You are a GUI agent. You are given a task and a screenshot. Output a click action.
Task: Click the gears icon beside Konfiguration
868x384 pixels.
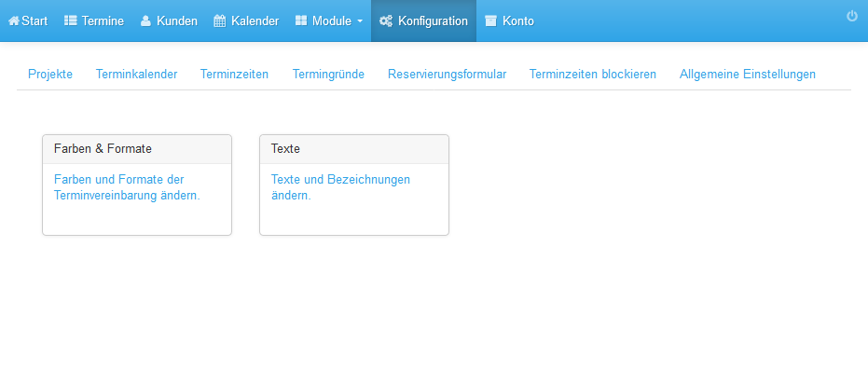pos(386,21)
